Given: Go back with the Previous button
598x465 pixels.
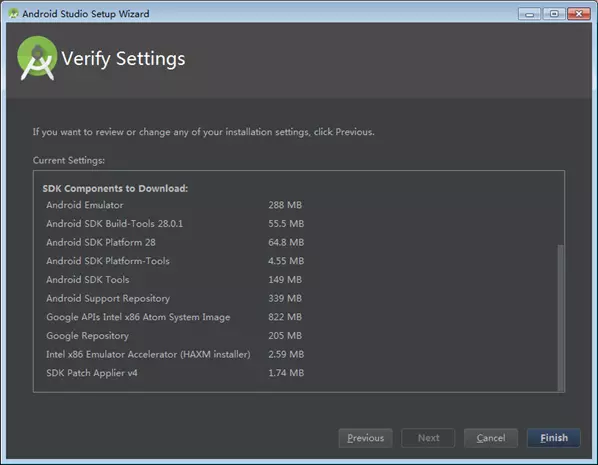Looking at the screenshot, I should [365, 438].
